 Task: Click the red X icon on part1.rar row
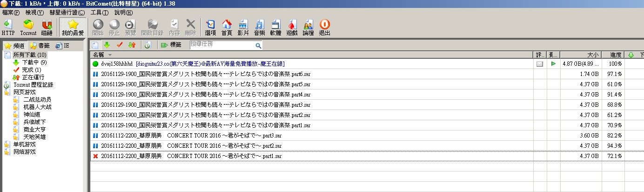[95, 156]
